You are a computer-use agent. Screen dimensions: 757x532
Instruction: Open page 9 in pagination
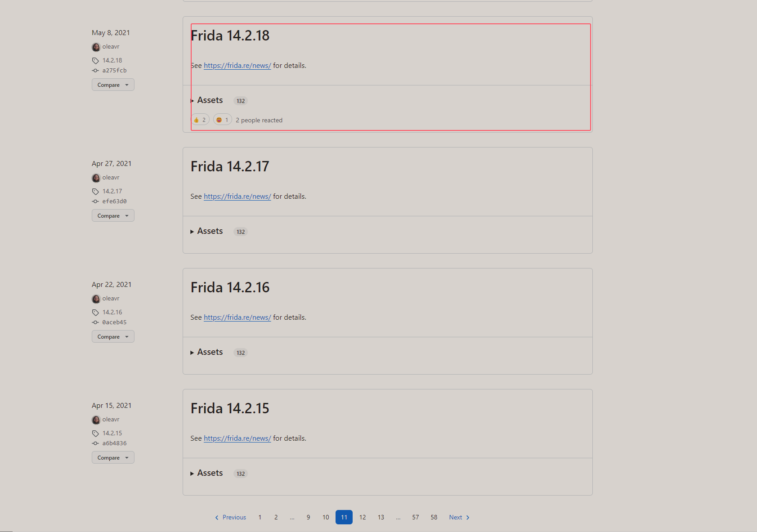[308, 517]
